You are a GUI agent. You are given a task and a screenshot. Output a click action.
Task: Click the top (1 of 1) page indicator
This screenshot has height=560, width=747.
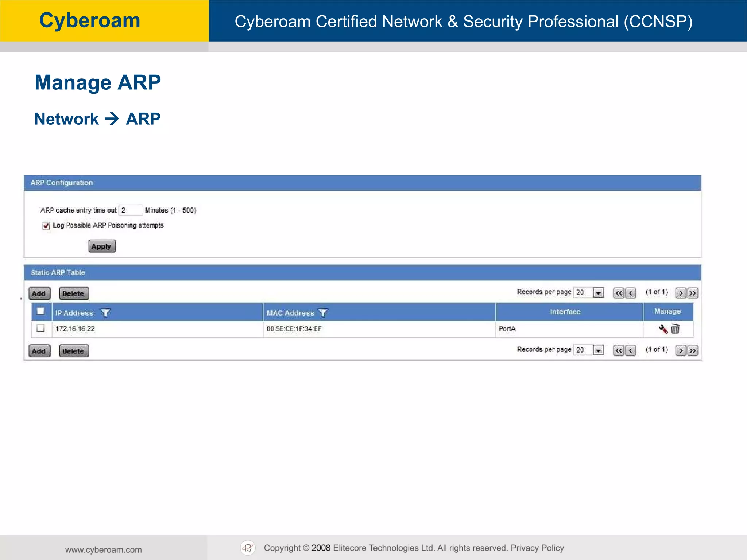pos(657,292)
